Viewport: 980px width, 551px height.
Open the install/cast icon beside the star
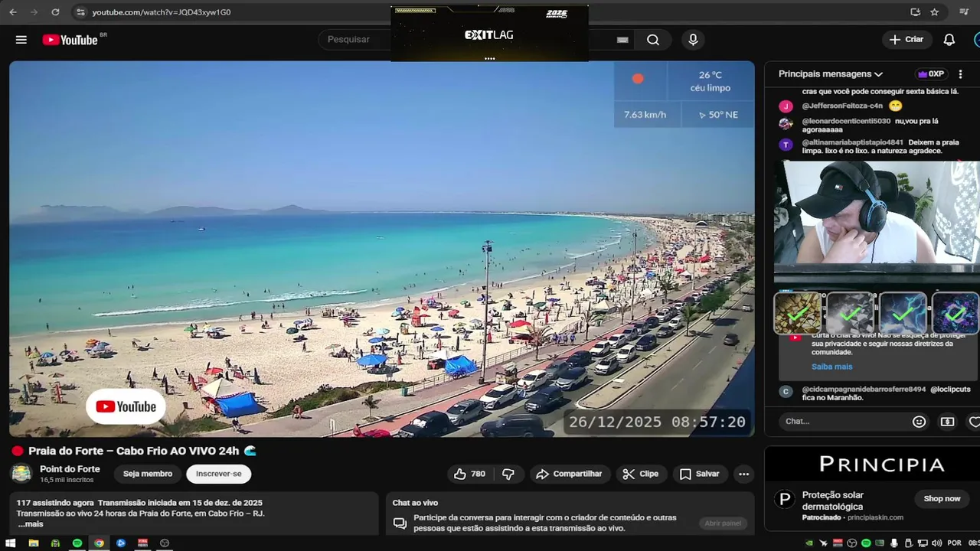coord(915,12)
